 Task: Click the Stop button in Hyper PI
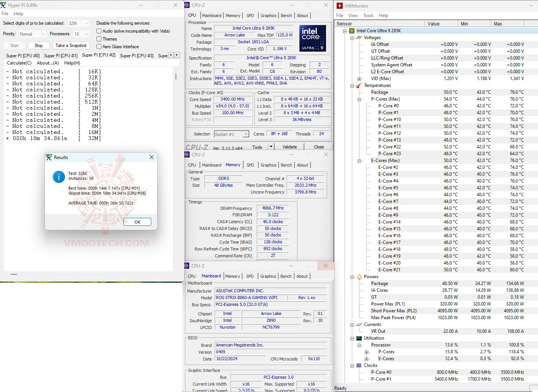[39, 46]
